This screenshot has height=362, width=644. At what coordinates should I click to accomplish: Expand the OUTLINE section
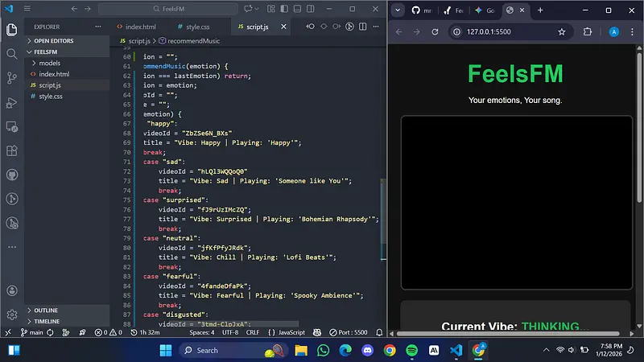click(46, 311)
